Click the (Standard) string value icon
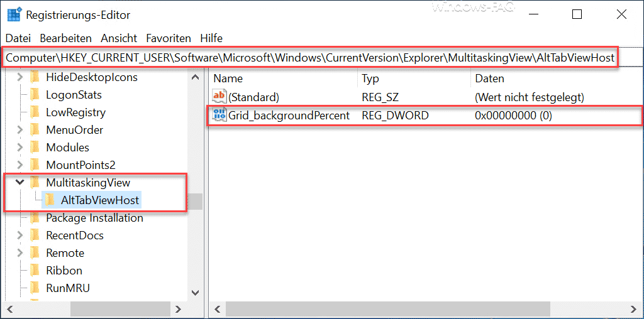The image size is (644, 319). point(219,96)
